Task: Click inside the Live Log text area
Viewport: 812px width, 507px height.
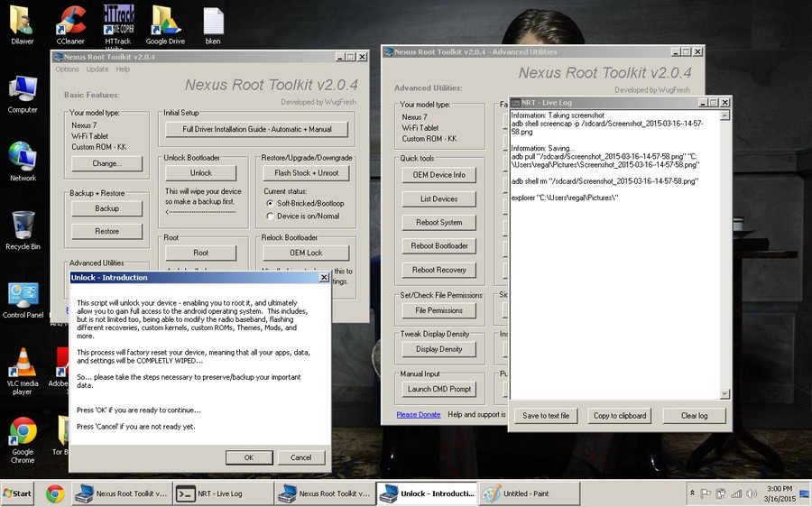Action: click(x=614, y=254)
